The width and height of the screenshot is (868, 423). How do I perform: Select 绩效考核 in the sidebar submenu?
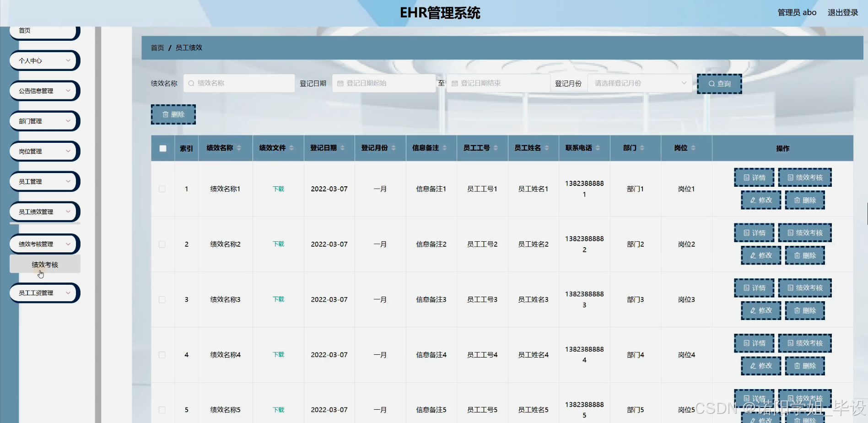click(44, 264)
